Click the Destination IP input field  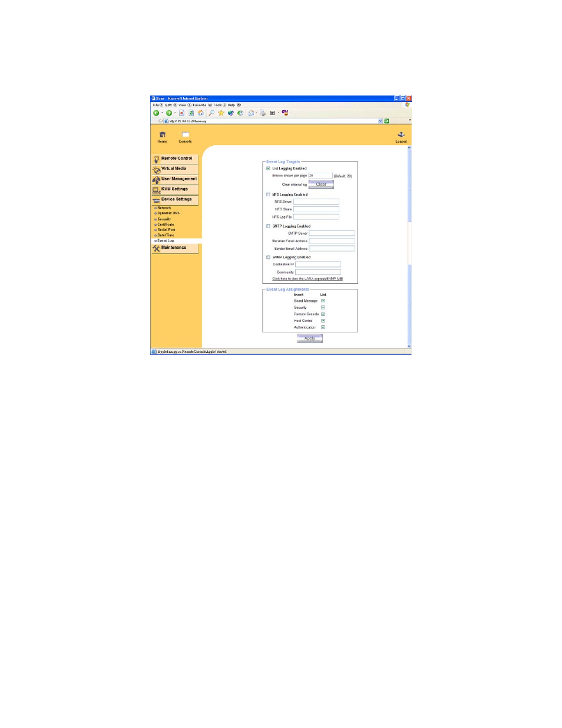(x=318, y=264)
